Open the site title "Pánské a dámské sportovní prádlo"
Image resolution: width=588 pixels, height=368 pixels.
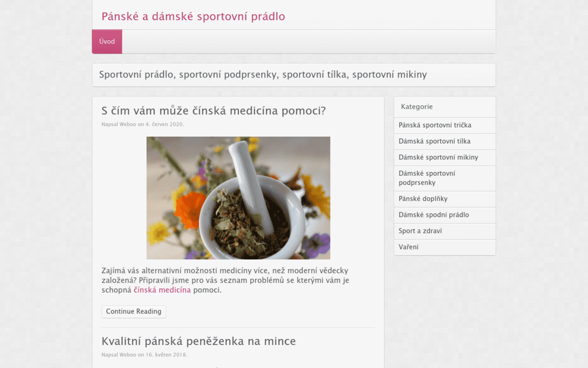pyautogui.click(x=193, y=16)
